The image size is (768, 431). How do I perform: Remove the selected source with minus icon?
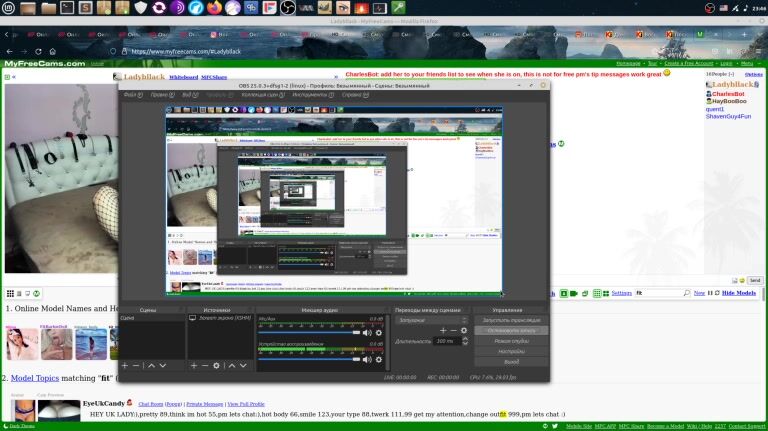206,366
